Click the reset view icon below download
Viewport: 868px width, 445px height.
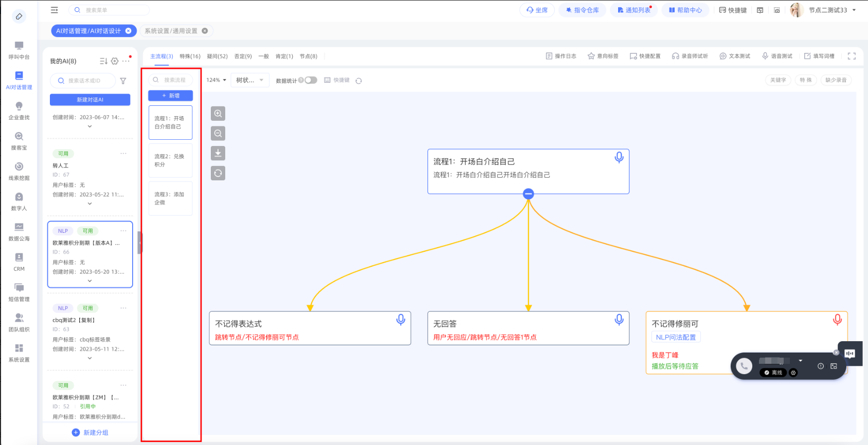point(218,173)
